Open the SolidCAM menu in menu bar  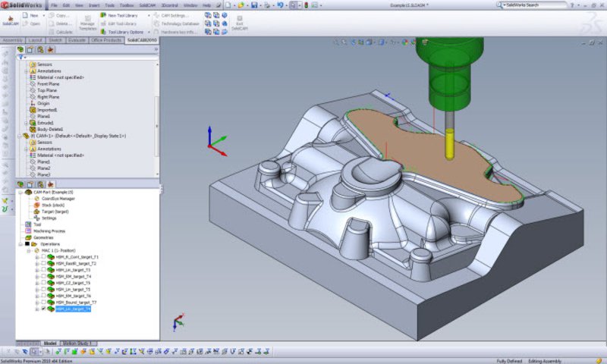pos(147,5)
